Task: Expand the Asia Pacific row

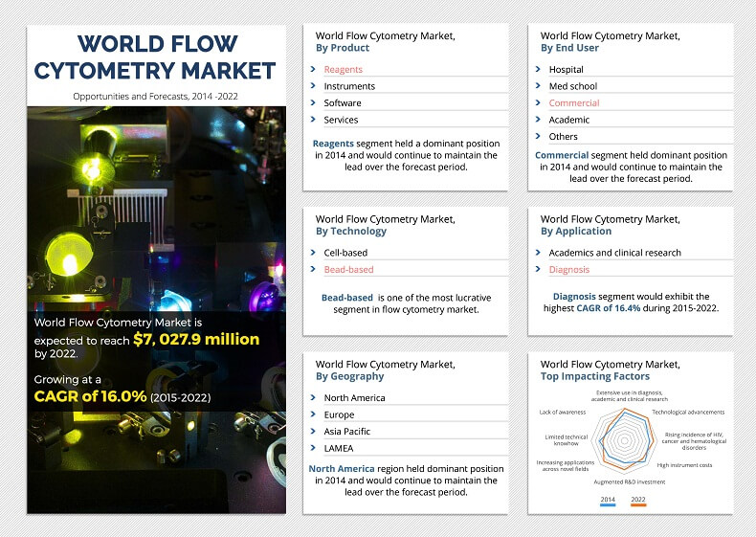Action: point(346,432)
